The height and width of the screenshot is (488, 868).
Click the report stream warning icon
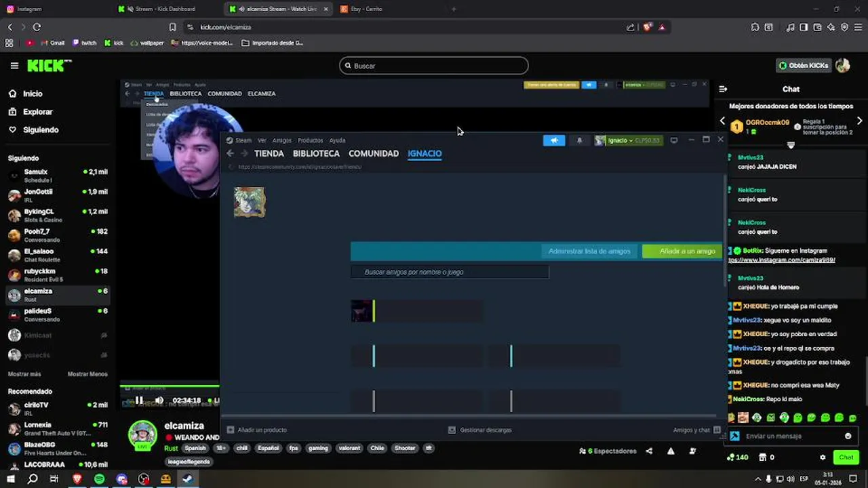[x=671, y=451]
